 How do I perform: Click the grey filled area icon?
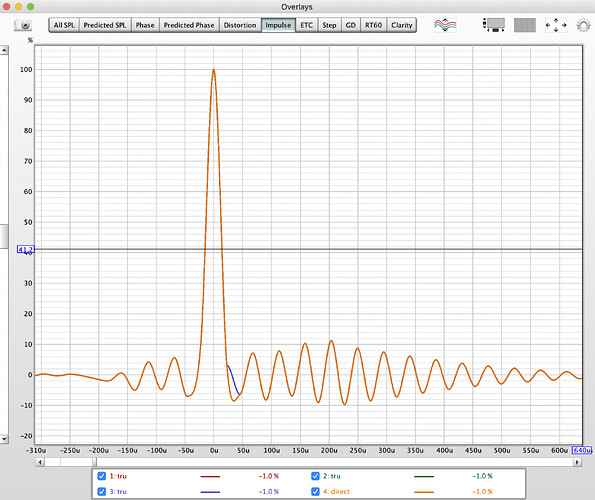(x=525, y=25)
